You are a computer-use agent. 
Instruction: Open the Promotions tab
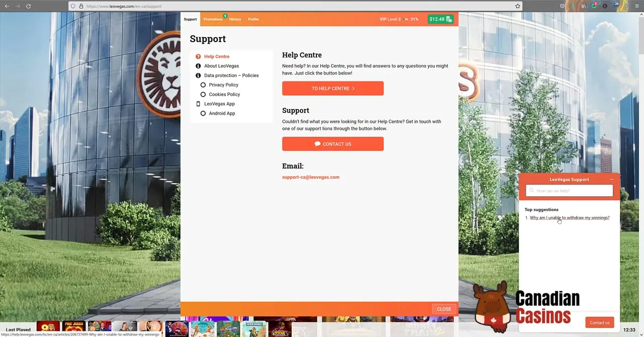(x=213, y=19)
